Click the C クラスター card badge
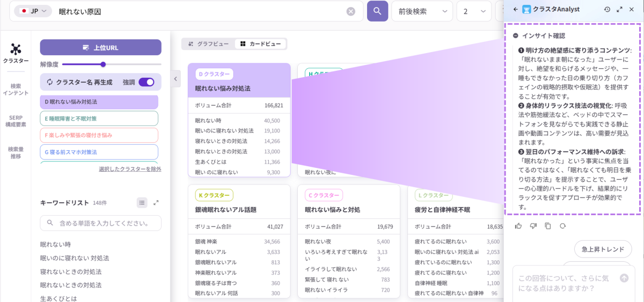 click(x=324, y=195)
